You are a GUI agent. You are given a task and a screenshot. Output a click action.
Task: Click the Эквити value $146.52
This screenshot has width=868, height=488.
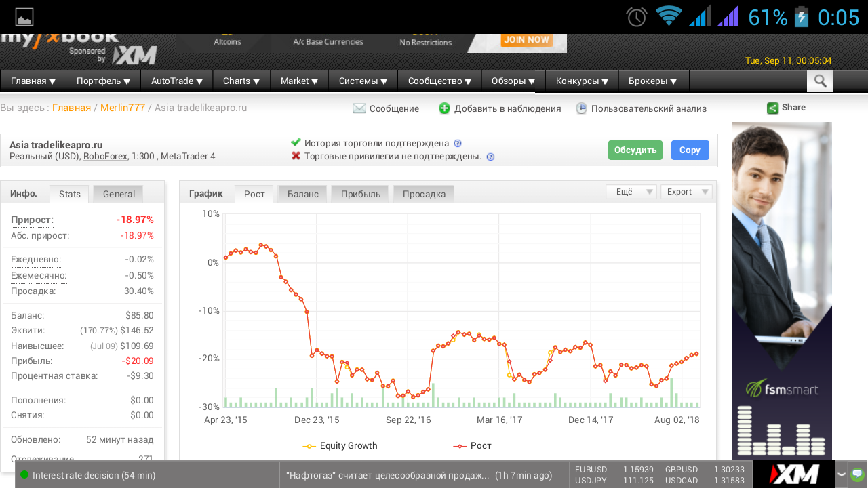137,331
